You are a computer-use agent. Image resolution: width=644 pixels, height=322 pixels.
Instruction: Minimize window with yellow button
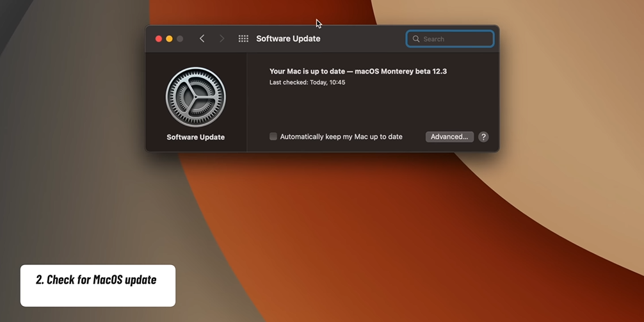(x=169, y=38)
